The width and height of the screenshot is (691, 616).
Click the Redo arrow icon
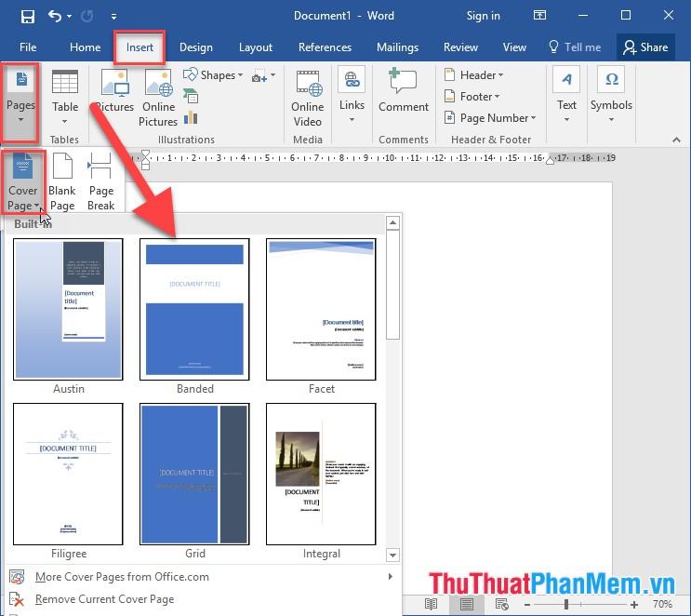pyautogui.click(x=87, y=17)
